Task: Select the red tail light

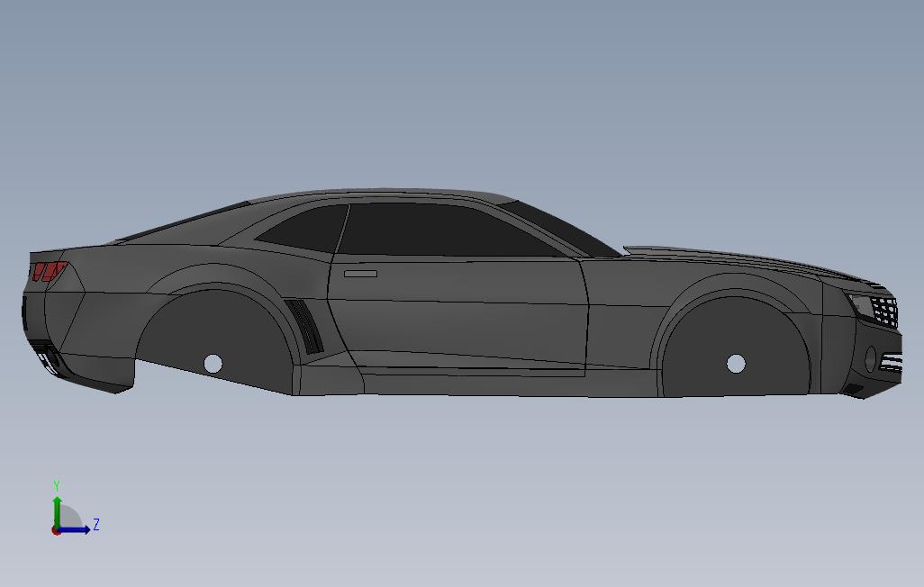Action: point(50,270)
